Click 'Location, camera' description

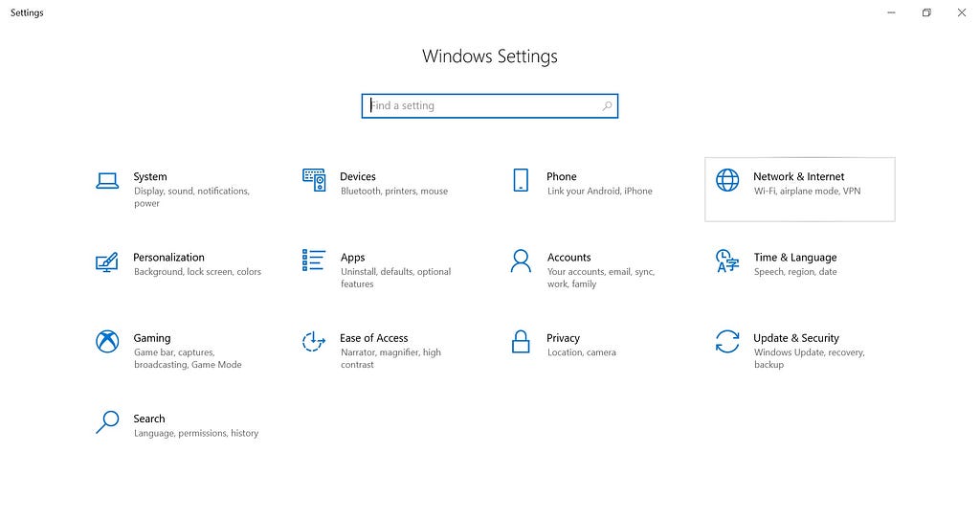tap(582, 352)
